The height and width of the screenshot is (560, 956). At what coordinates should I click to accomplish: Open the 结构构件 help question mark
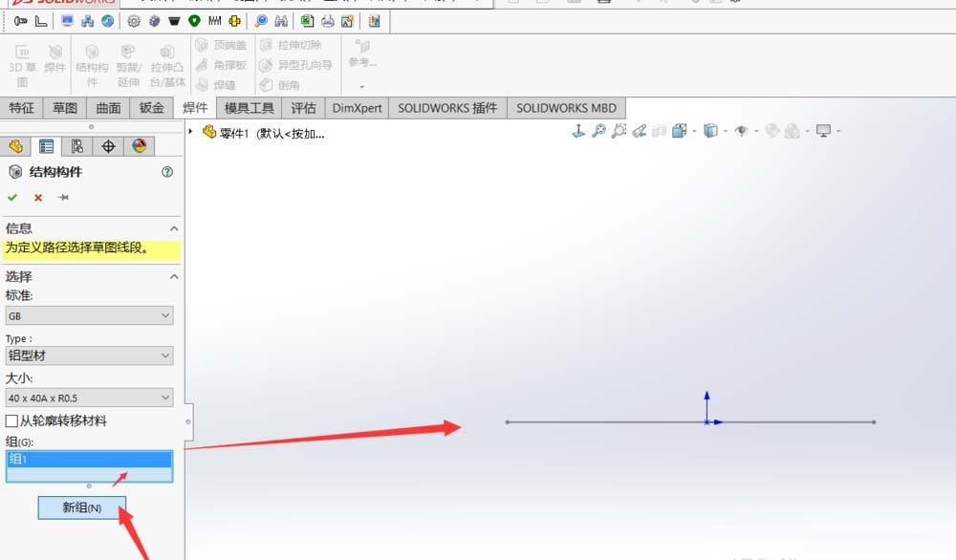click(x=168, y=172)
